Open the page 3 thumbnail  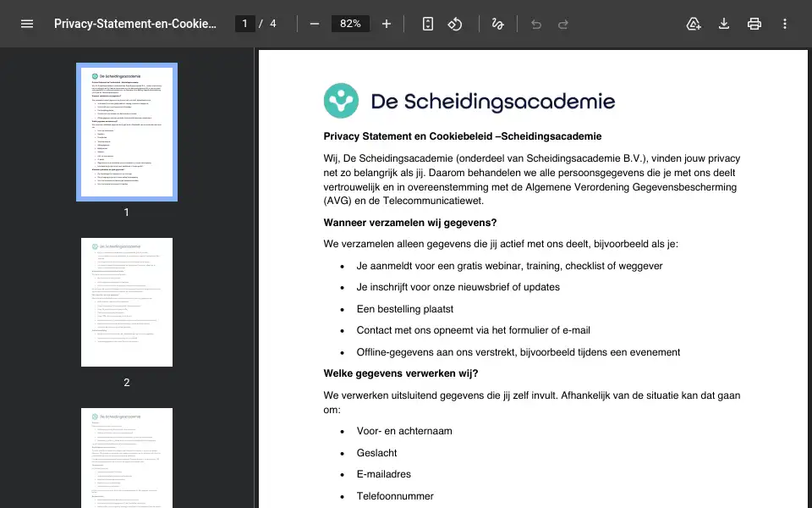127,458
